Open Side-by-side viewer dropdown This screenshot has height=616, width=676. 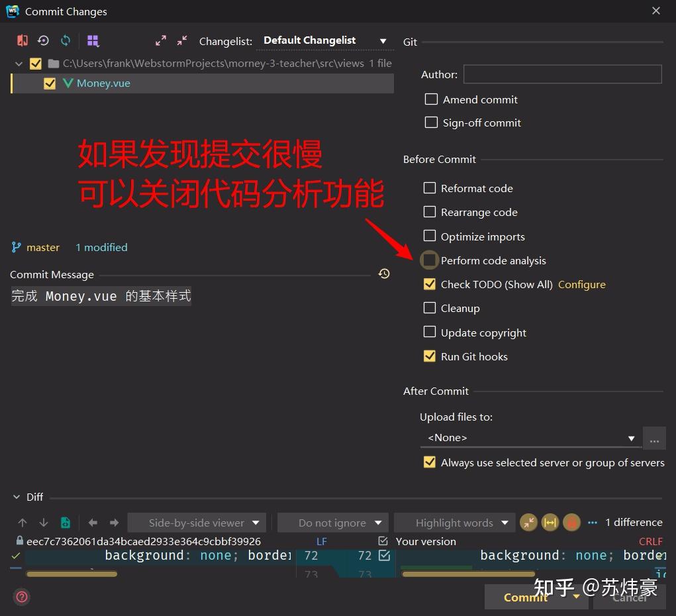click(x=197, y=523)
